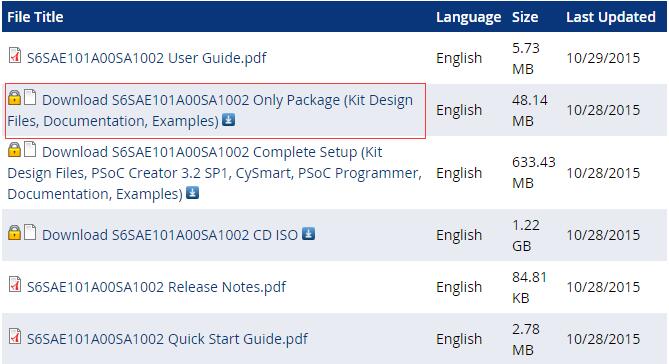The height and width of the screenshot is (364, 669).
Task: Download S6SAE101A00SA1002 CD ISO link
Action: [x=170, y=235]
